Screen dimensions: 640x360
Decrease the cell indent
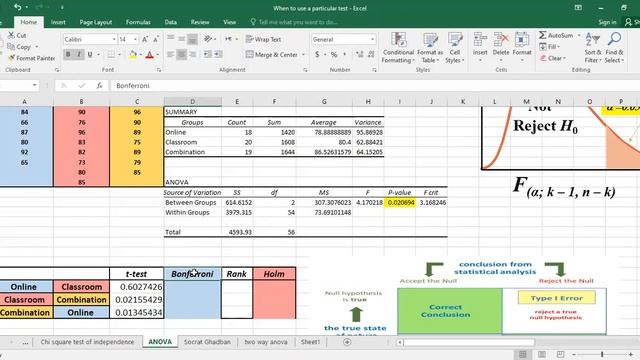[x=208, y=54]
